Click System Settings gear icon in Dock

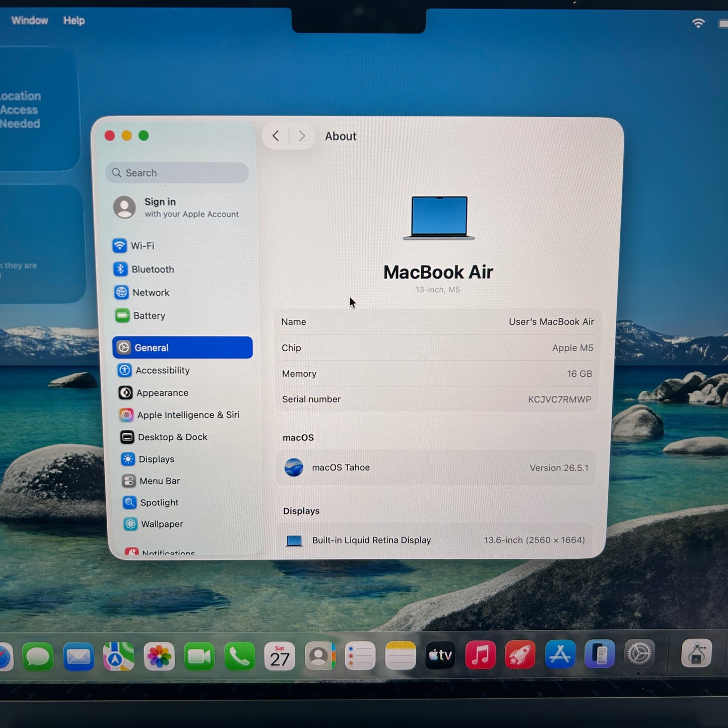click(639, 654)
